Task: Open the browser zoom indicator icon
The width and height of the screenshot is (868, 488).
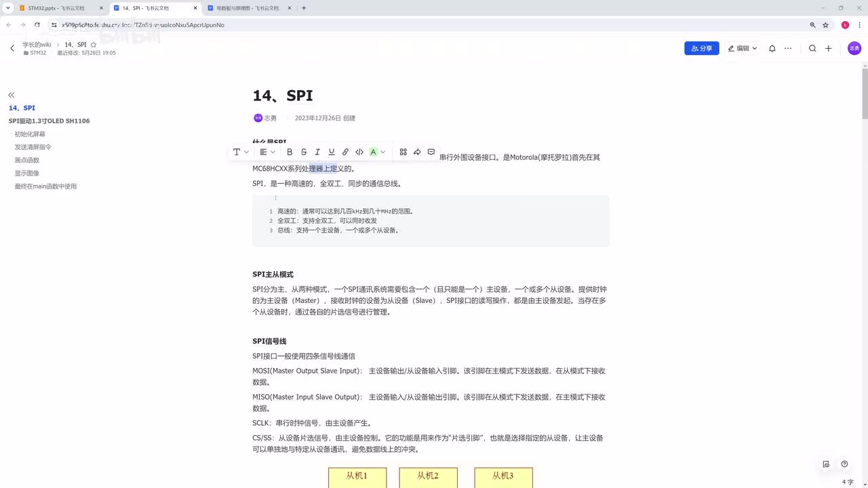Action: coord(812,25)
